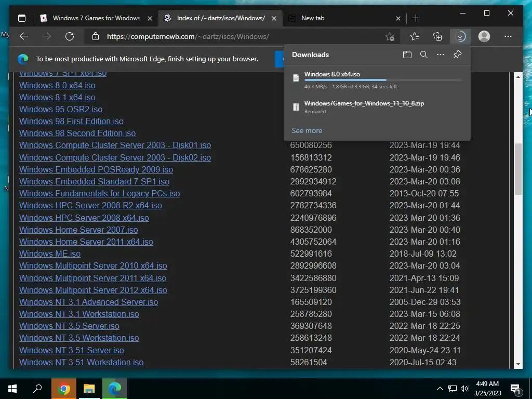Open More options in Downloads panel
Image resolution: width=532 pixels, height=399 pixels.
pos(441,55)
